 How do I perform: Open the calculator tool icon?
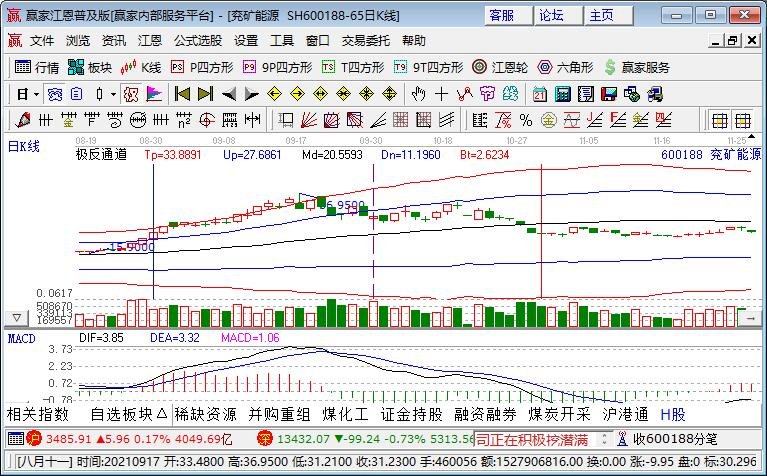[563, 94]
